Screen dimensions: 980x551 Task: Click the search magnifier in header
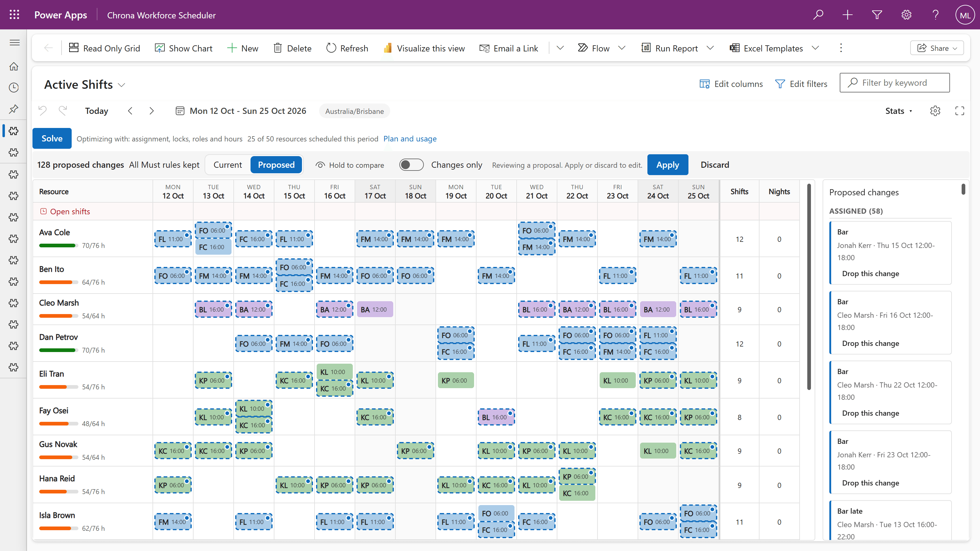click(x=818, y=15)
